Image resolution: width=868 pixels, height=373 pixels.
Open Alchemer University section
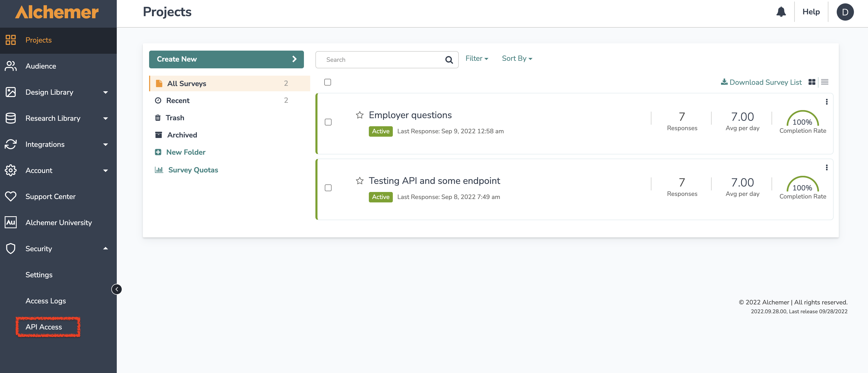[x=59, y=222]
